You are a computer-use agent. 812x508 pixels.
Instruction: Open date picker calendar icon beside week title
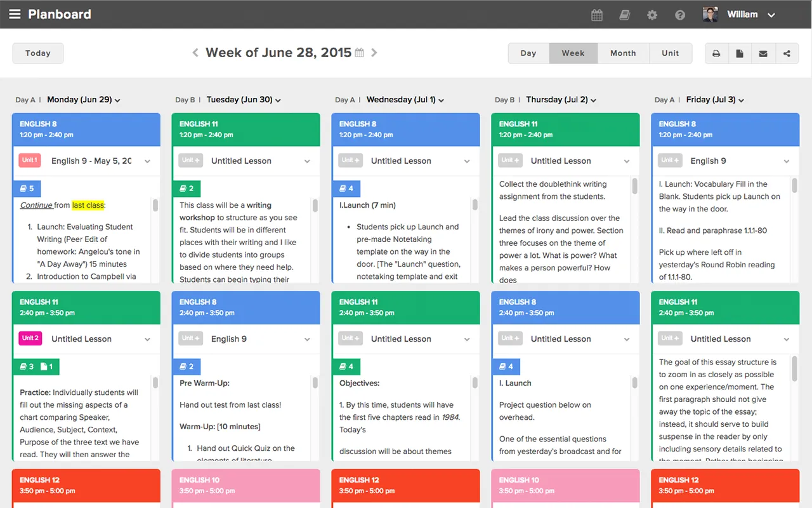pyautogui.click(x=359, y=53)
